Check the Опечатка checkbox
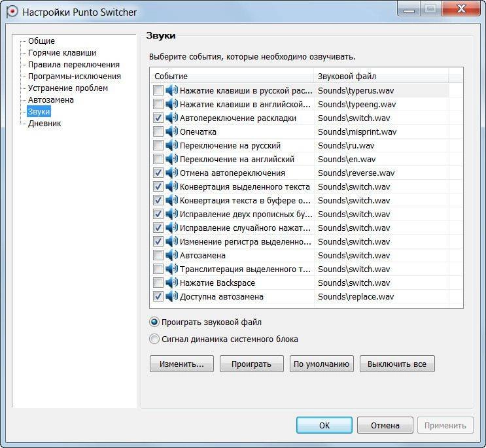This screenshot has height=448, width=486. [x=158, y=131]
